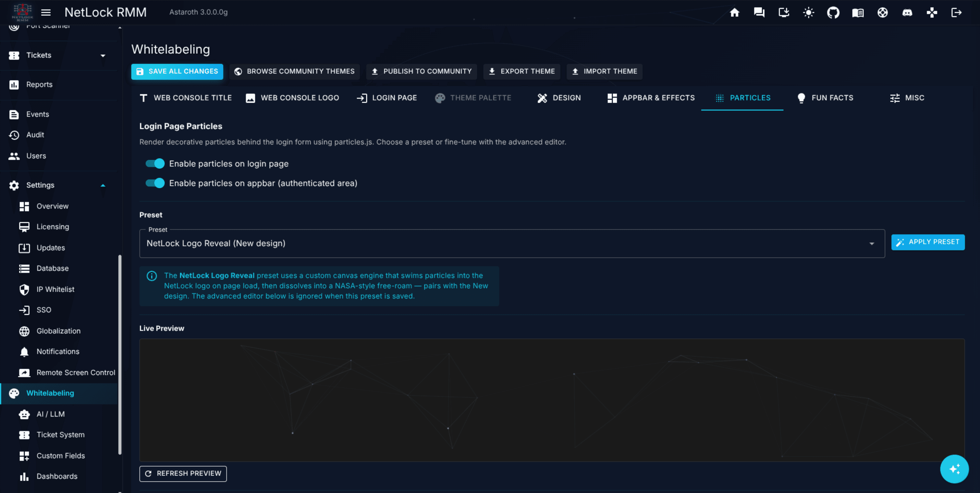Open Audit in the sidebar
This screenshot has height=493, width=980.
coord(59,135)
